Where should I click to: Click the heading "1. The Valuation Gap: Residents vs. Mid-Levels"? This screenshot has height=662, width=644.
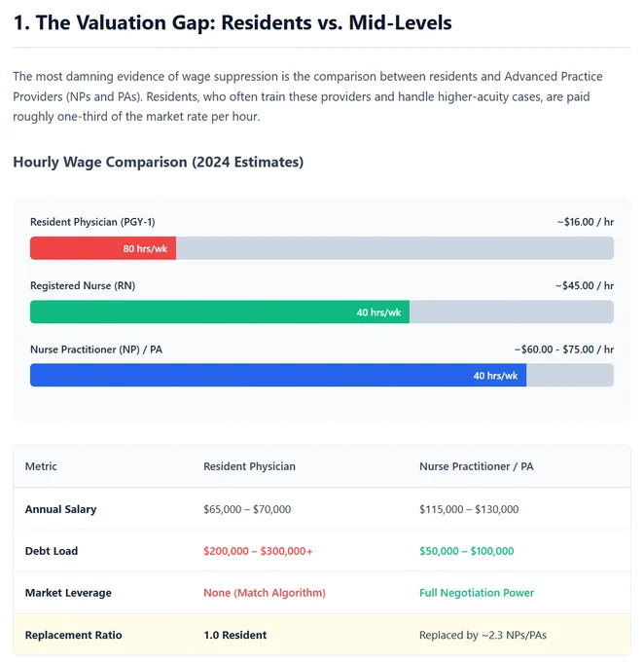pos(233,22)
